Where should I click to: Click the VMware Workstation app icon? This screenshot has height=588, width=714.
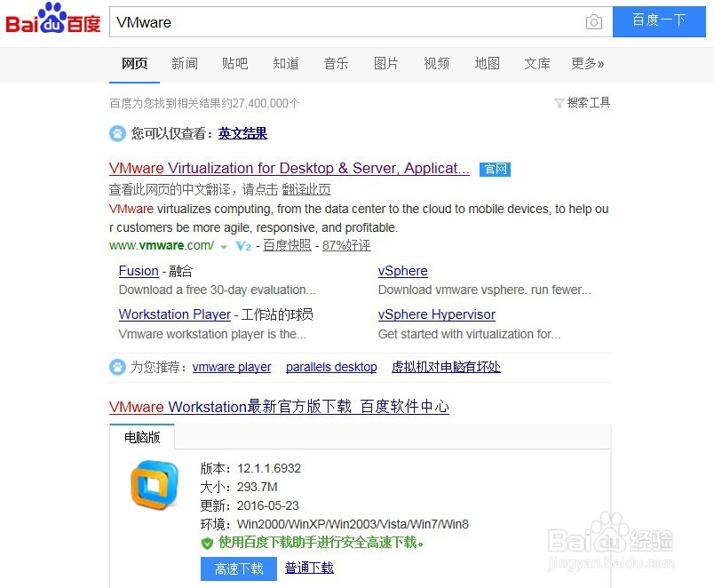155,485
